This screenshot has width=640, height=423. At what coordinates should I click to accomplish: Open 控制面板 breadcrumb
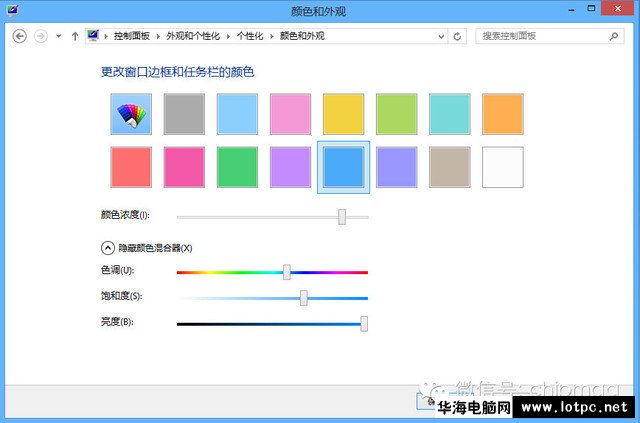pos(131,36)
